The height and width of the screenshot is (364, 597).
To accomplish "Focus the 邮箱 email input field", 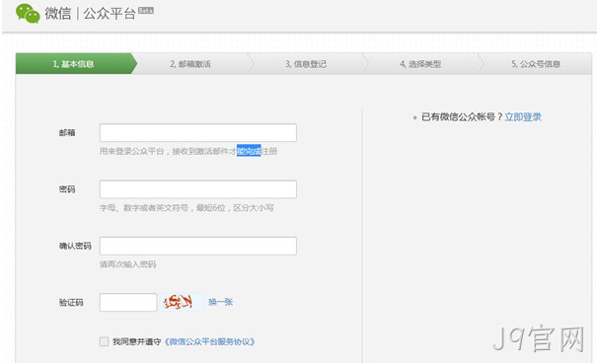I will [x=198, y=132].
